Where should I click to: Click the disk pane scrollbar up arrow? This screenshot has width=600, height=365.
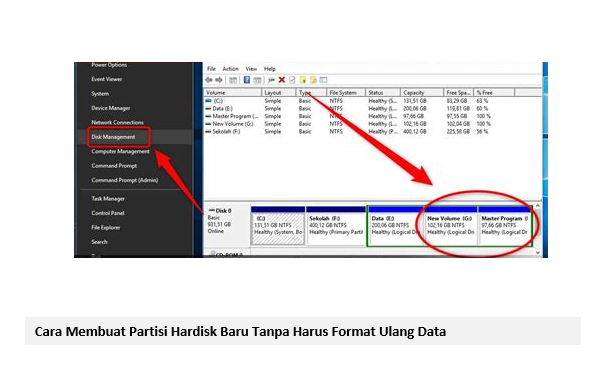pos(538,206)
